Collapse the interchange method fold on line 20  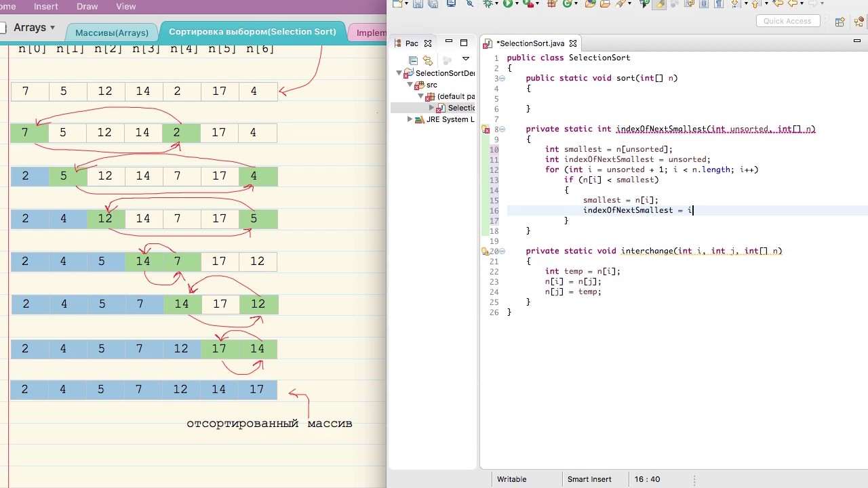pos(502,251)
